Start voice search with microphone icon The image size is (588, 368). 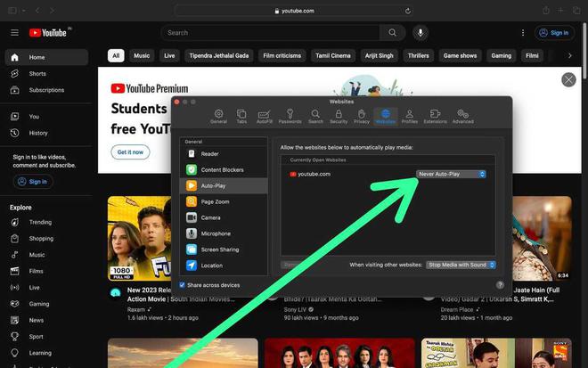coord(421,33)
